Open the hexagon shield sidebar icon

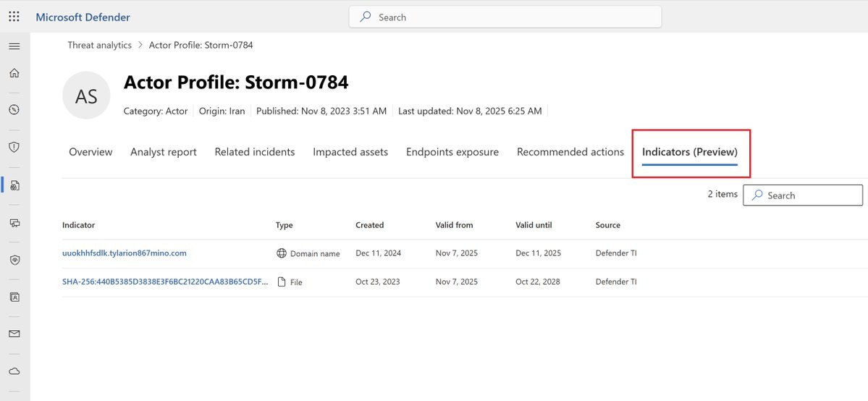(x=14, y=260)
